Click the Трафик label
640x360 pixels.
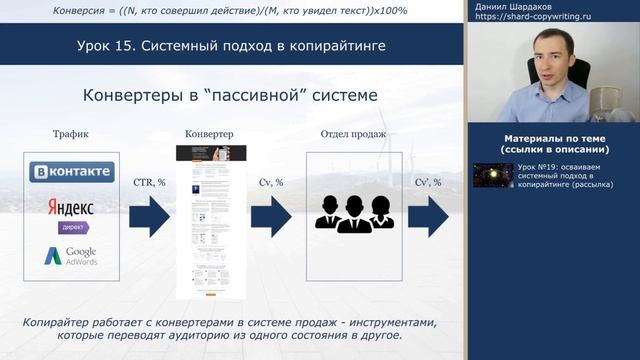point(71,134)
